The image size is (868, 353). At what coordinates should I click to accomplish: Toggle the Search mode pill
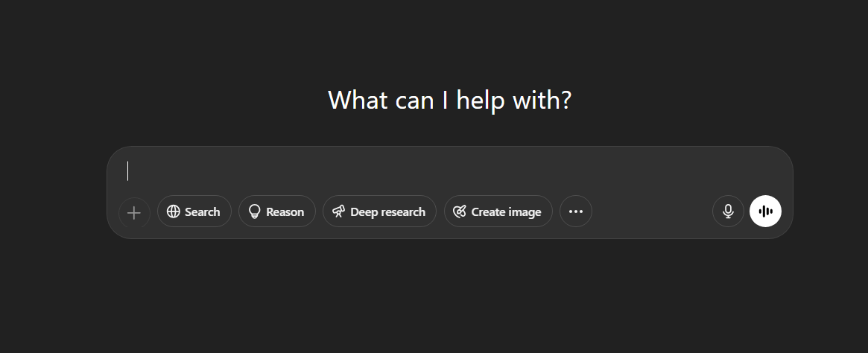click(194, 212)
